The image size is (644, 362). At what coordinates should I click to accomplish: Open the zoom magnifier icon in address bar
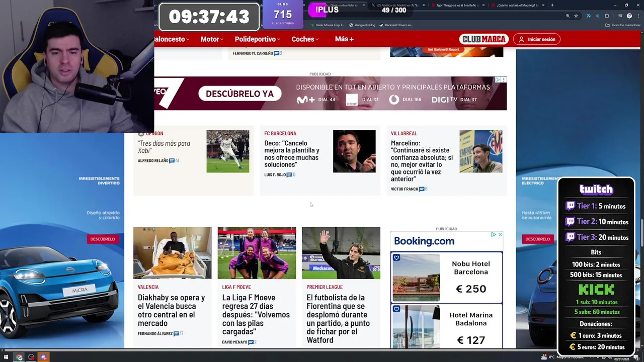tap(568, 16)
